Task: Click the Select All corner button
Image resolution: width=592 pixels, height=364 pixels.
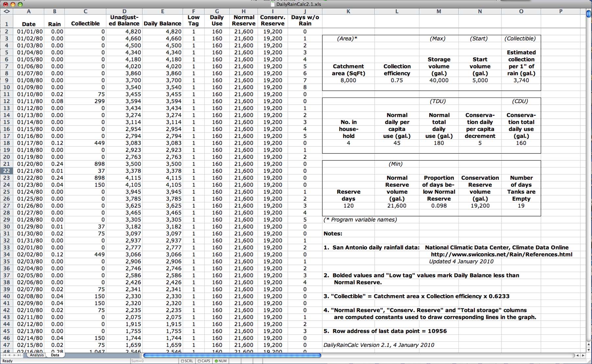Action: 7,11
